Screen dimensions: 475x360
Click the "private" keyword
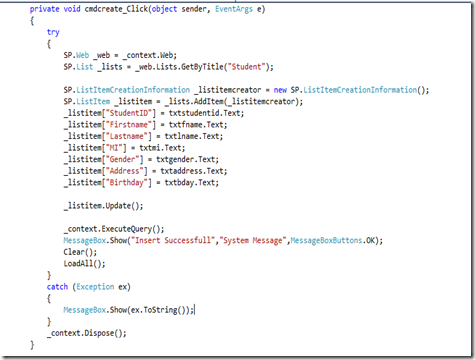tap(45, 9)
